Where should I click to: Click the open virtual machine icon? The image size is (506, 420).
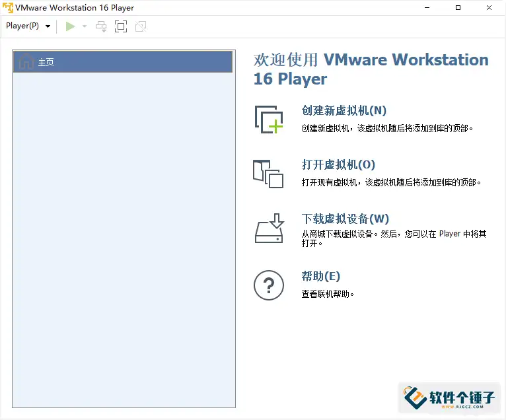point(268,174)
